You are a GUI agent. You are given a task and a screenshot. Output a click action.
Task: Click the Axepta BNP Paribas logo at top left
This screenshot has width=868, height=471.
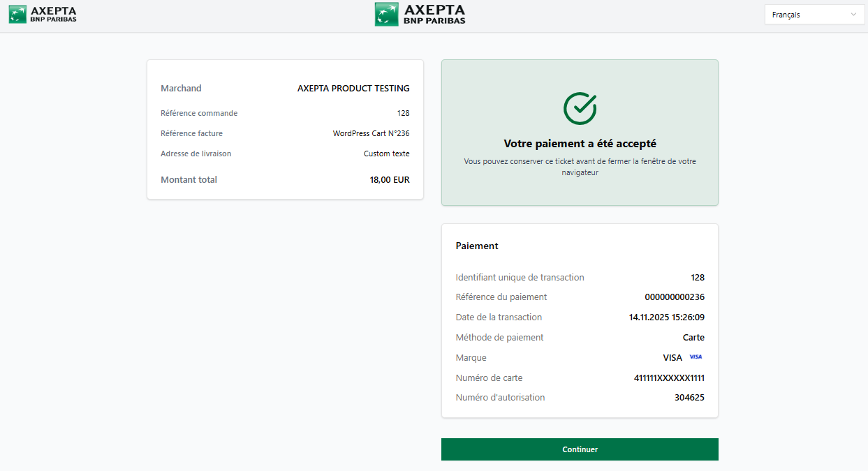(43, 15)
